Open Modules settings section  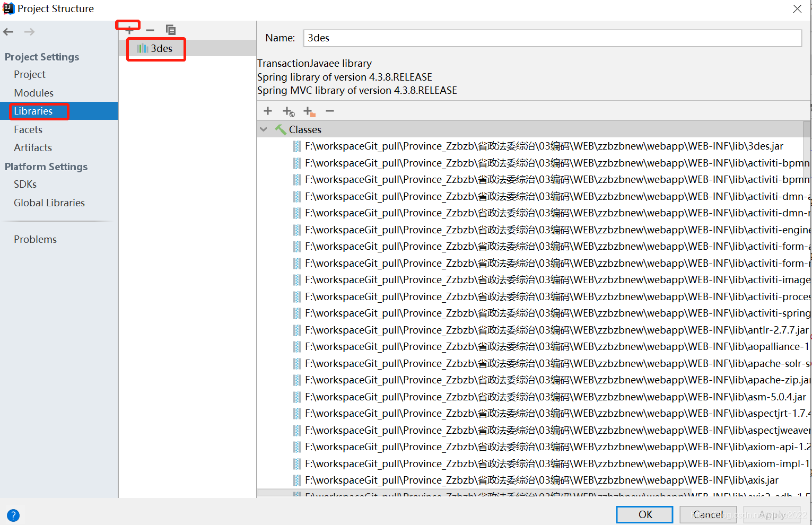point(33,93)
